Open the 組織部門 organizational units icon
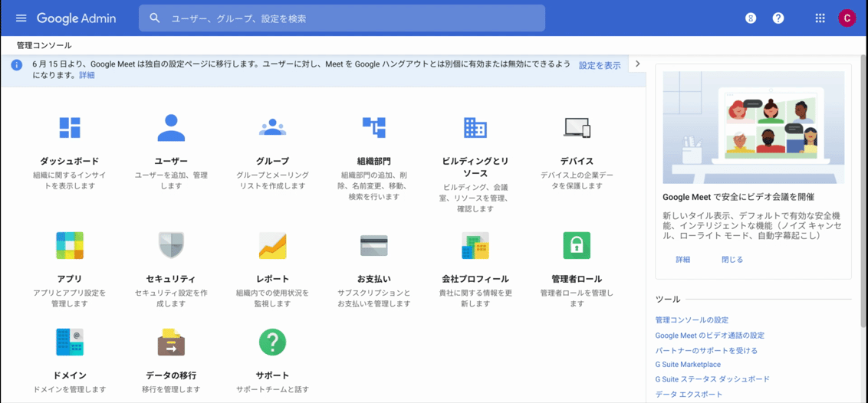This screenshot has width=868, height=403. pos(373,128)
